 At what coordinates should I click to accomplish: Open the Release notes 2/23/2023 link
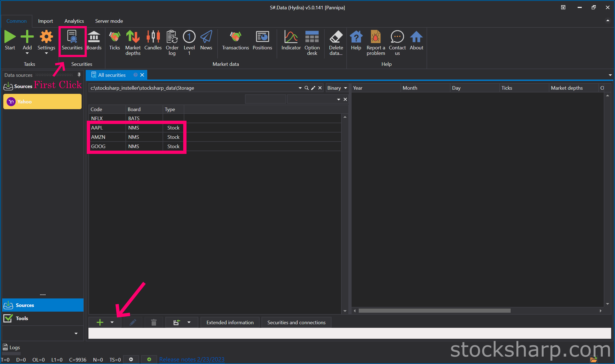pos(192,359)
